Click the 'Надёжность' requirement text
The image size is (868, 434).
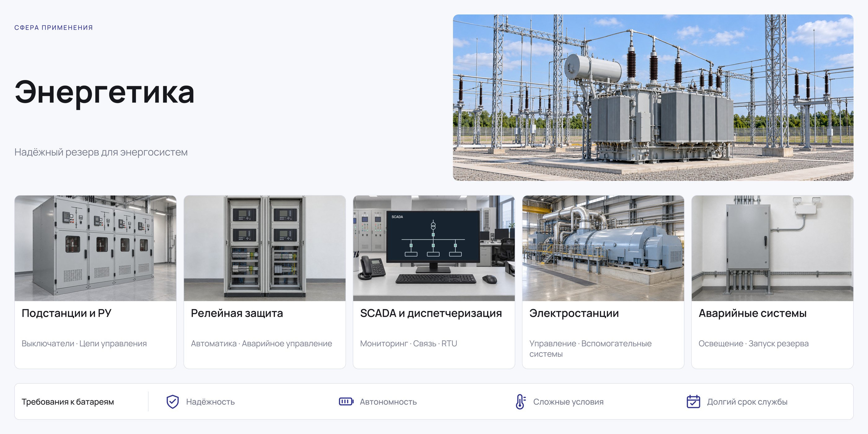tap(210, 402)
